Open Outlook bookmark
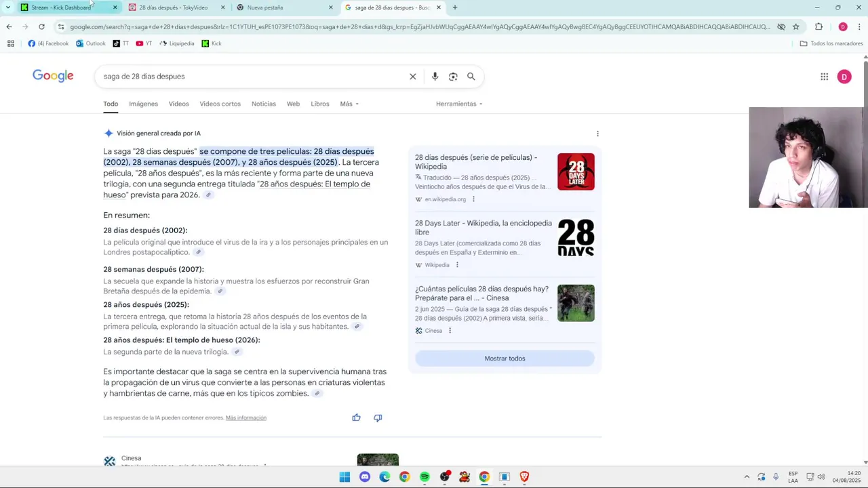Viewport: 868px width, 488px height. tap(91, 43)
